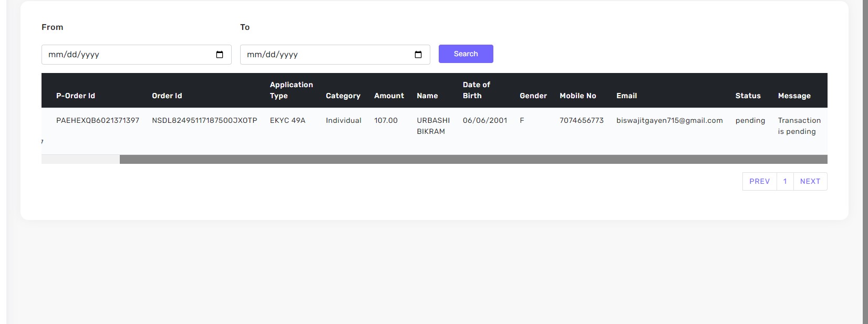Click the Application Type column header
This screenshot has width=868, height=324.
point(291,90)
